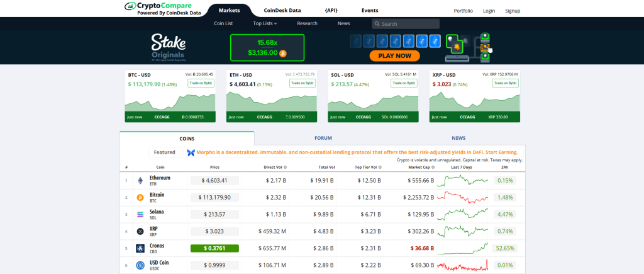Open the Events tab

click(x=370, y=11)
